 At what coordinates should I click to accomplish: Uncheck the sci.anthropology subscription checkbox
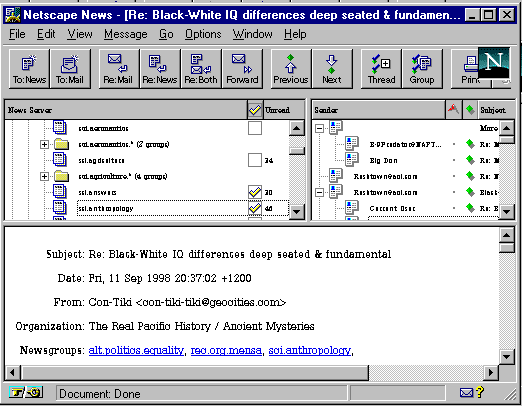tap(255, 208)
